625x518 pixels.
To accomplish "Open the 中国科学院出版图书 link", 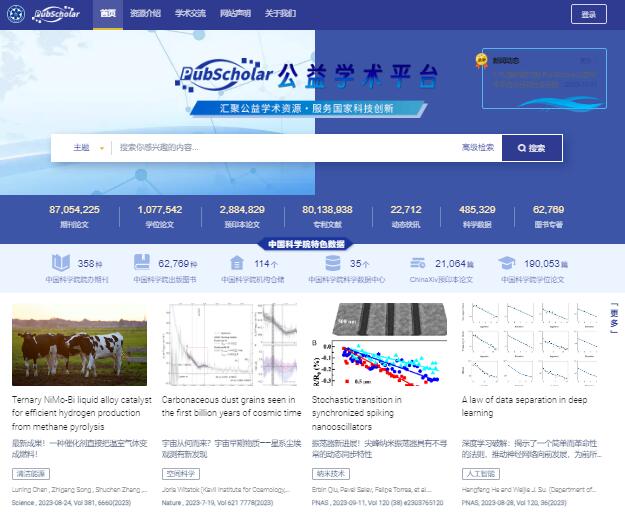I will click(165, 280).
